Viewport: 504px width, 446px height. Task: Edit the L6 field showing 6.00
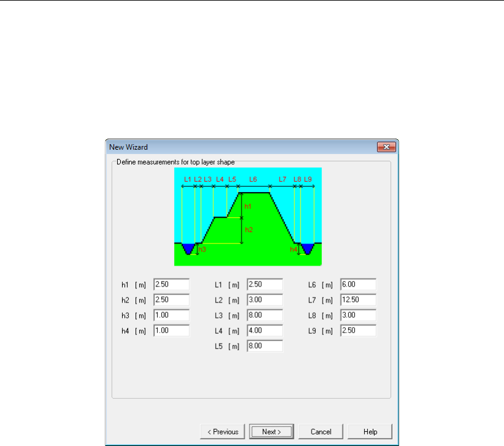(358, 284)
